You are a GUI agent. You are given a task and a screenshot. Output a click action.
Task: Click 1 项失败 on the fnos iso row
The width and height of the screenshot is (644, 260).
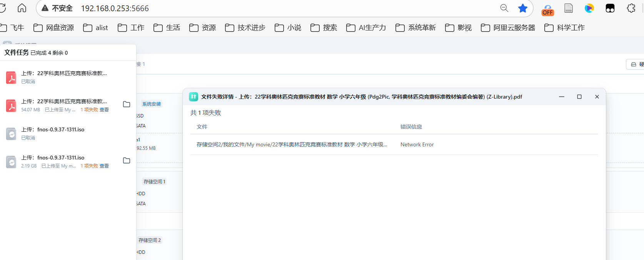89,166
